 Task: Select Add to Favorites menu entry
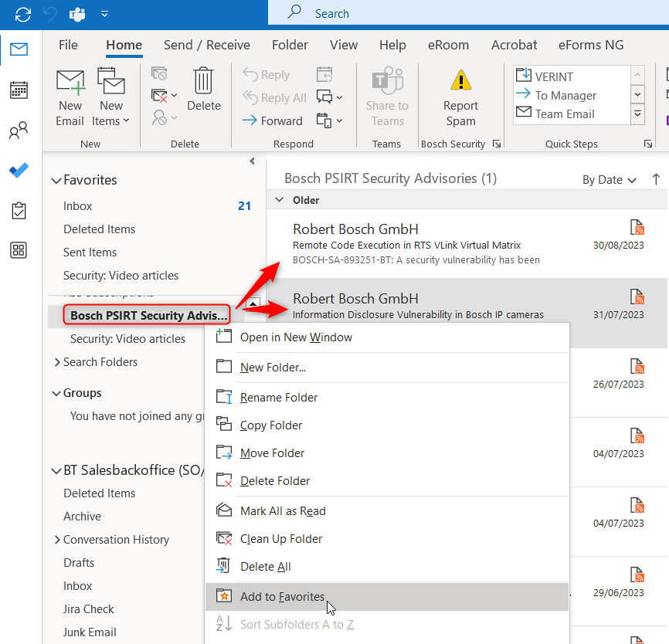(282, 596)
